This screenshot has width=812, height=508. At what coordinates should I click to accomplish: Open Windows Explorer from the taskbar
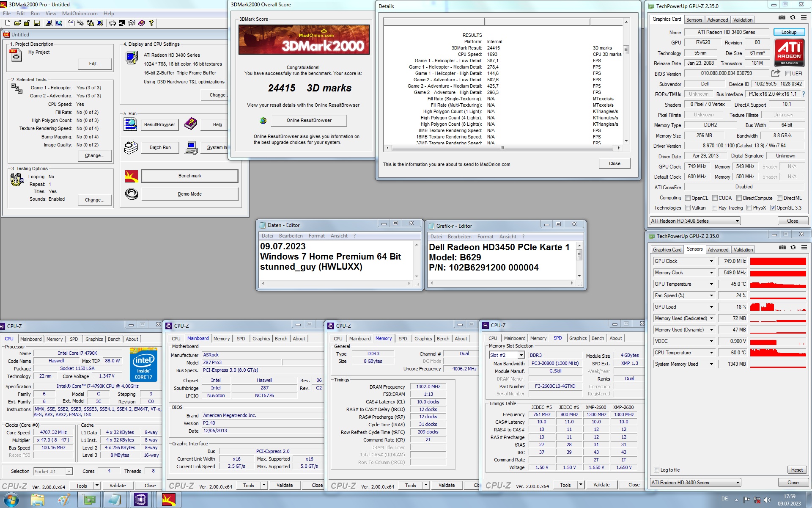click(x=38, y=500)
